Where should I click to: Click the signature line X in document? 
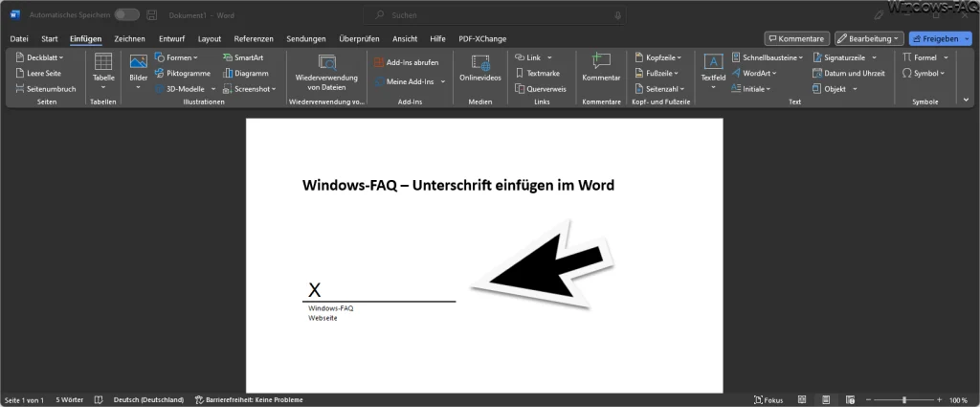point(315,289)
